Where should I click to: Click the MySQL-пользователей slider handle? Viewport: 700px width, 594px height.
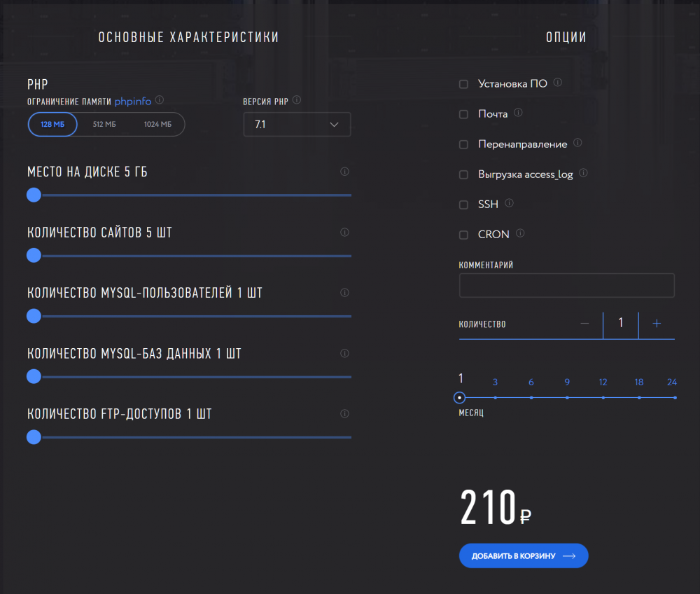click(x=34, y=316)
